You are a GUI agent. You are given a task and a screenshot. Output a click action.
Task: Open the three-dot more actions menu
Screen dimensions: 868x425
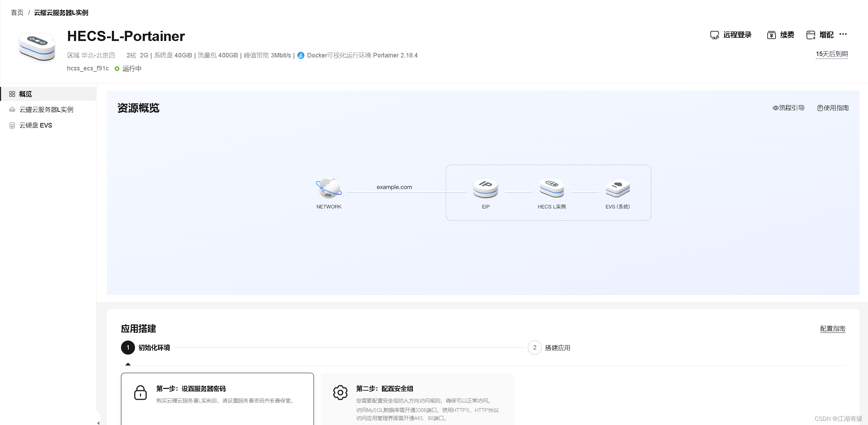tap(843, 34)
